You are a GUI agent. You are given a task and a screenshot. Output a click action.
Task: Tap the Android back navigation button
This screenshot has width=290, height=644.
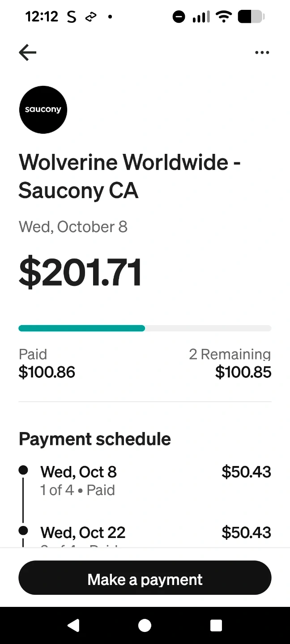[x=73, y=625]
